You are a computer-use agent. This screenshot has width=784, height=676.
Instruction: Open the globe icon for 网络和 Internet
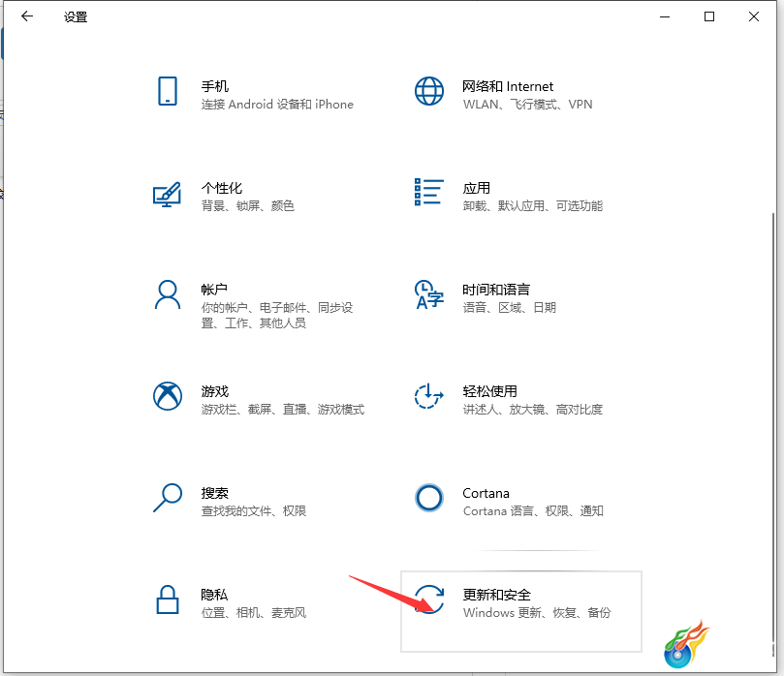coord(429,91)
